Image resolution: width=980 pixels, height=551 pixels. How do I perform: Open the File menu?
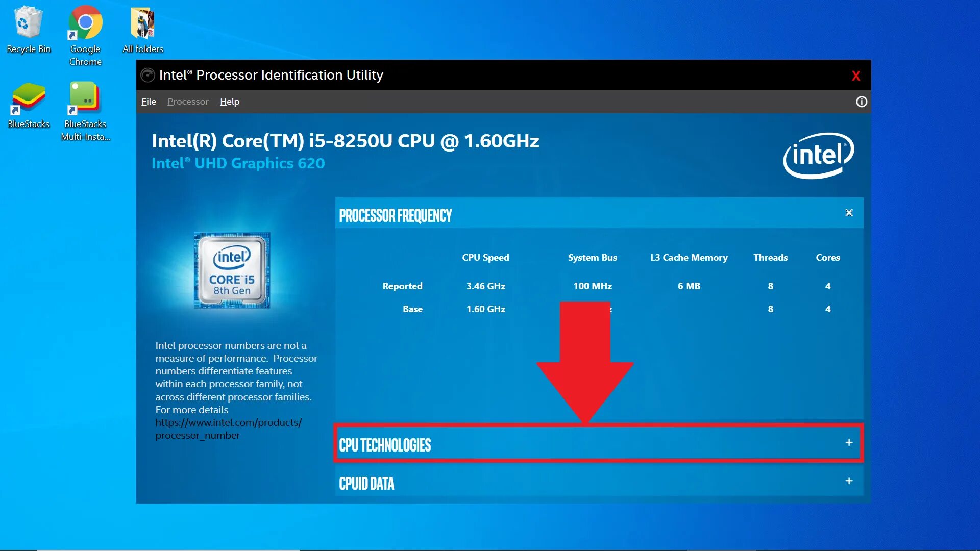pyautogui.click(x=149, y=102)
